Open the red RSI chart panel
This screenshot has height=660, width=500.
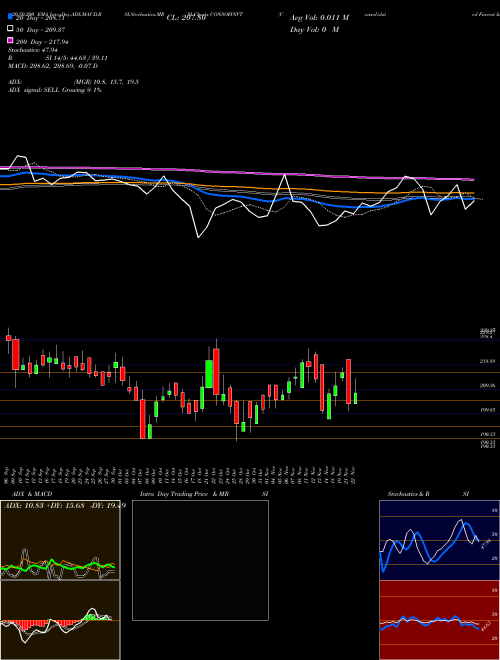click(x=439, y=620)
